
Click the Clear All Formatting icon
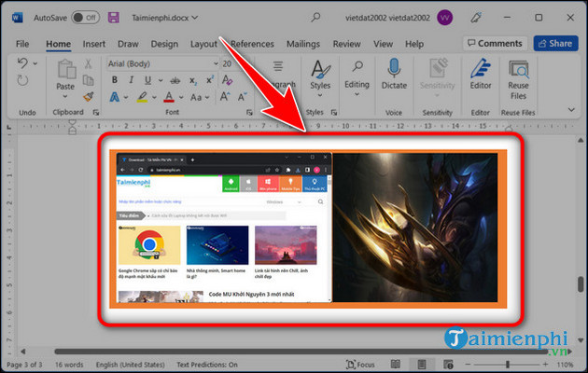coord(227,80)
